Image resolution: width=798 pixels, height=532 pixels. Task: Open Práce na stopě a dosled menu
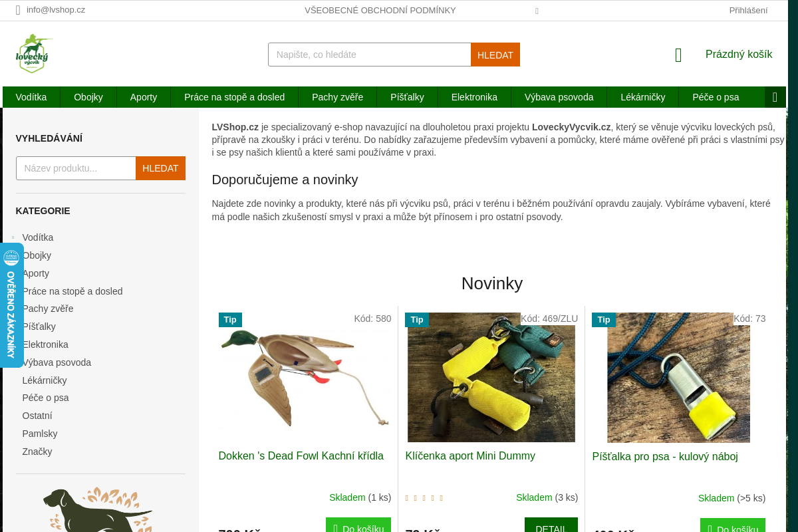(x=234, y=97)
